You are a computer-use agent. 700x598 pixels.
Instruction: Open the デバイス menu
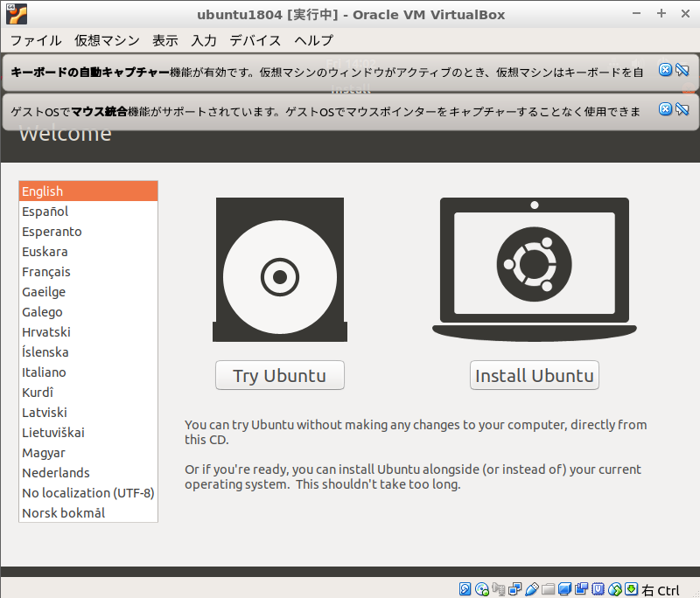coord(255,40)
